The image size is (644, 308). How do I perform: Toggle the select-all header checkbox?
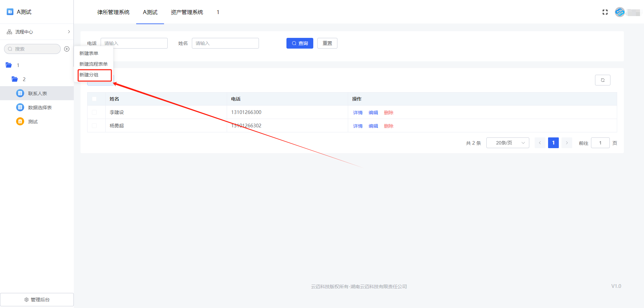tap(94, 99)
